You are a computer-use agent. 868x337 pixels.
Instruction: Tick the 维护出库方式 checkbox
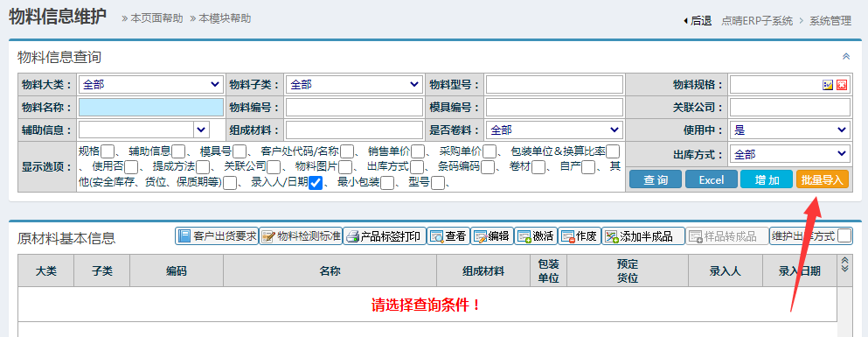click(844, 236)
